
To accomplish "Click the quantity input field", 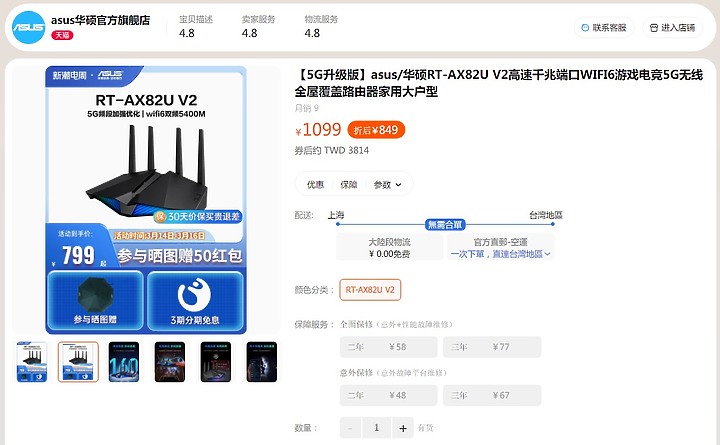I will (377, 428).
